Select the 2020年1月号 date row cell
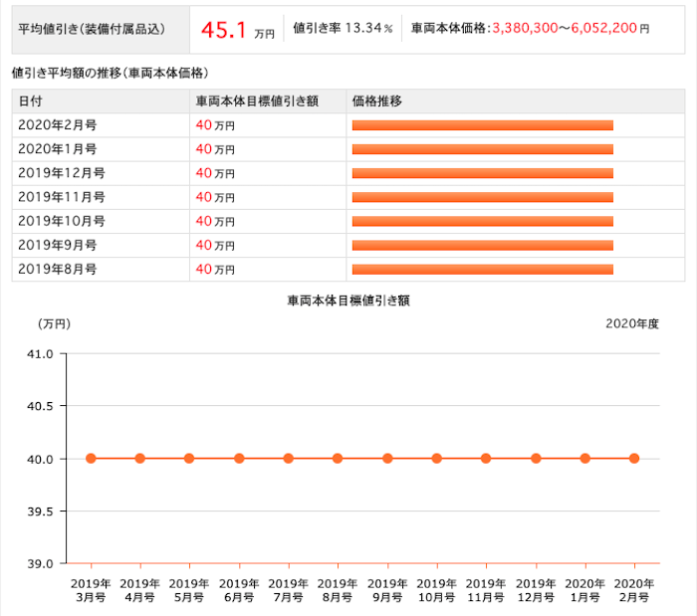 pyautogui.click(x=101, y=149)
